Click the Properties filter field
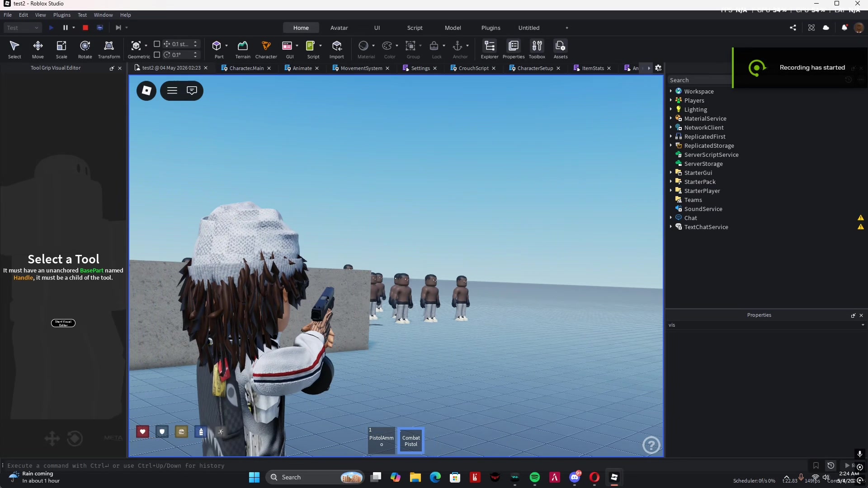Image resolution: width=868 pixels, height=488 pixels. point(764,325)
